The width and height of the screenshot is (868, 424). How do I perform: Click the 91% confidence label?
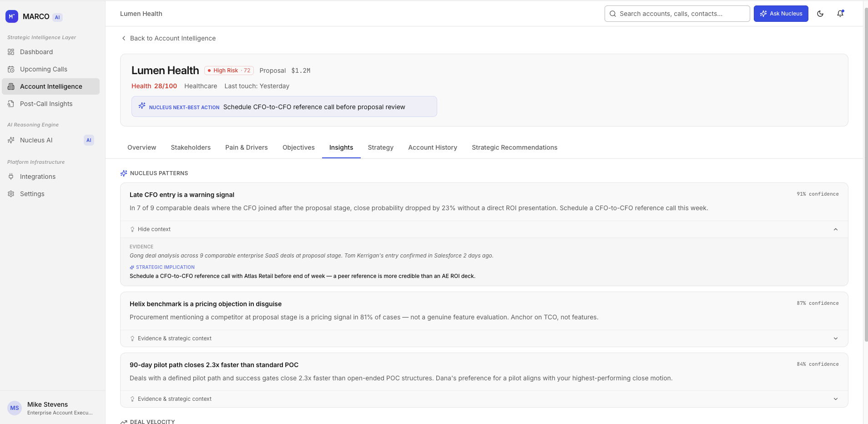pos(818,194)
